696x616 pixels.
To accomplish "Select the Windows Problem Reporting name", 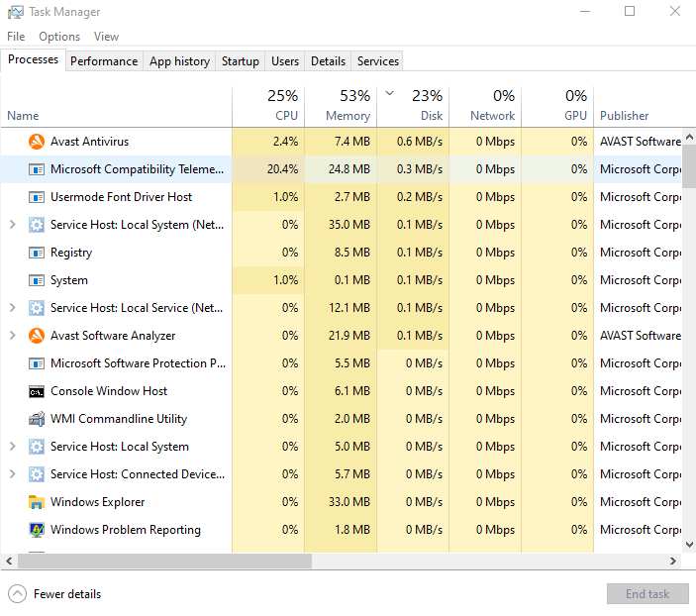I will 126,530.
